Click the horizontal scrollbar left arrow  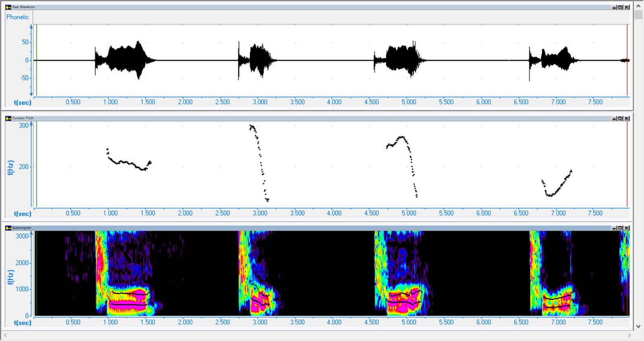click(x=5, y=335)
